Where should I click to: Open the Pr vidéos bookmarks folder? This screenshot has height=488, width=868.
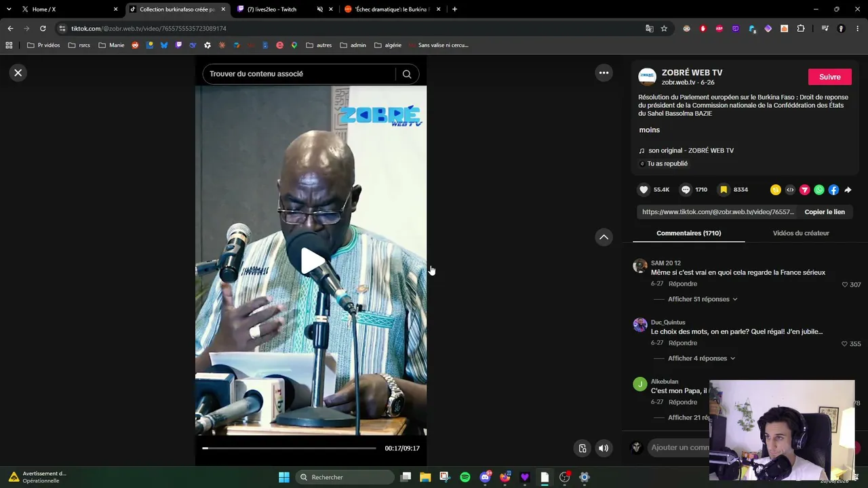point(43,45)
